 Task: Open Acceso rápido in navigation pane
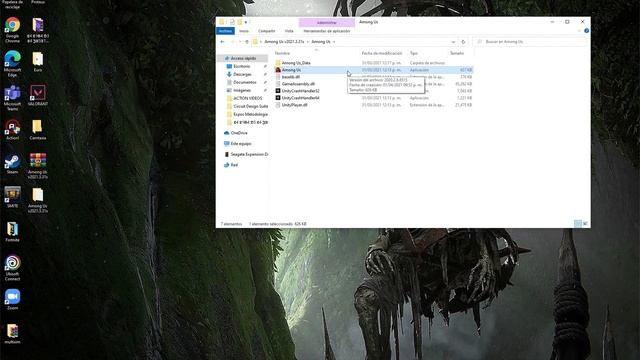click(x=244, y=58)
